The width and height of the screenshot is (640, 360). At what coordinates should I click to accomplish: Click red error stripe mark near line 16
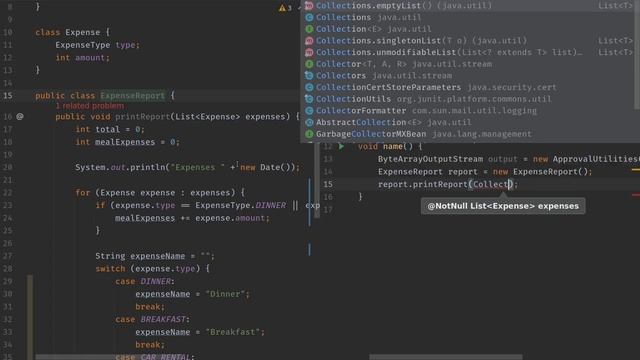(636, 195)
